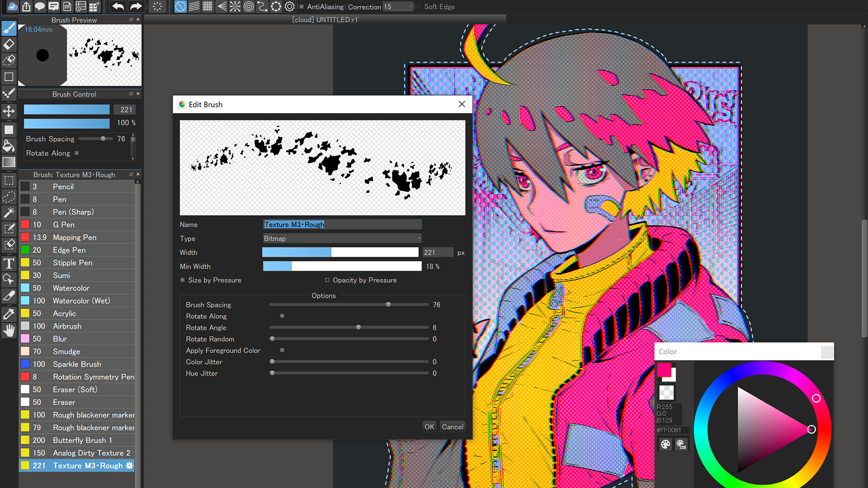Select the Magic Wand tool

(9, 212)
